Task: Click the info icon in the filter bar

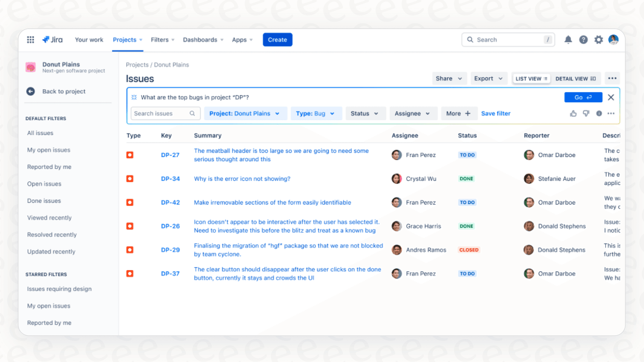Action: pos(599,113)
